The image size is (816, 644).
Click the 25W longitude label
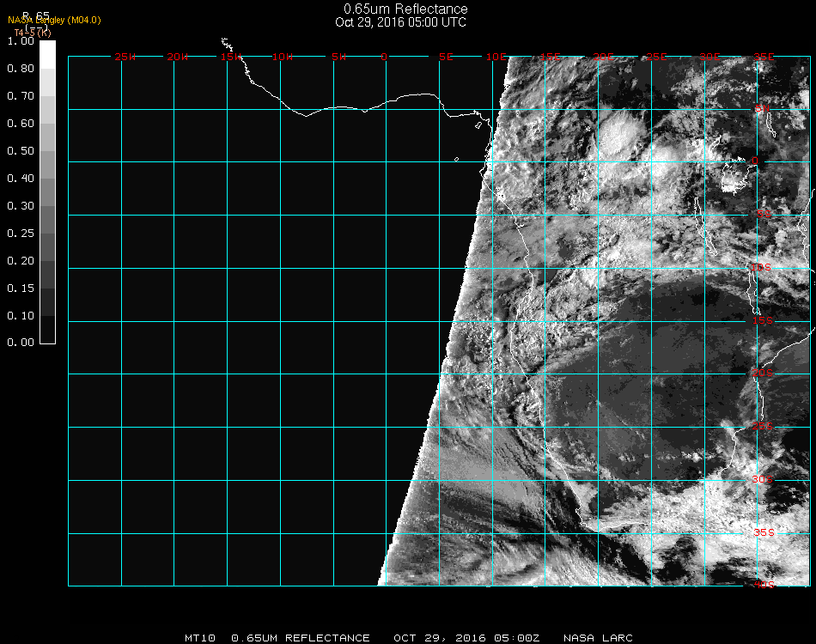tap(125, 57)
